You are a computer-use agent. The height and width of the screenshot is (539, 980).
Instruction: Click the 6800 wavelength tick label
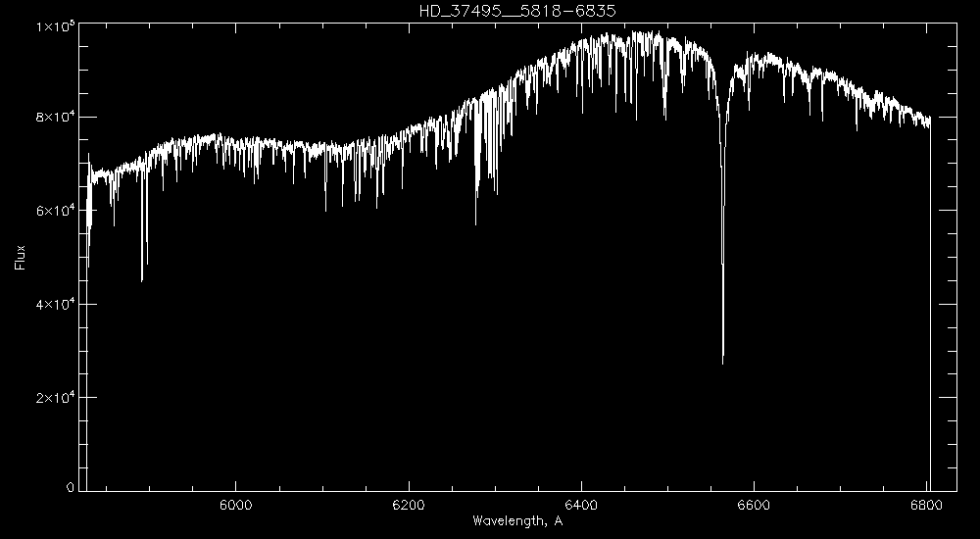pyautogui.click(x=927, y=506)
